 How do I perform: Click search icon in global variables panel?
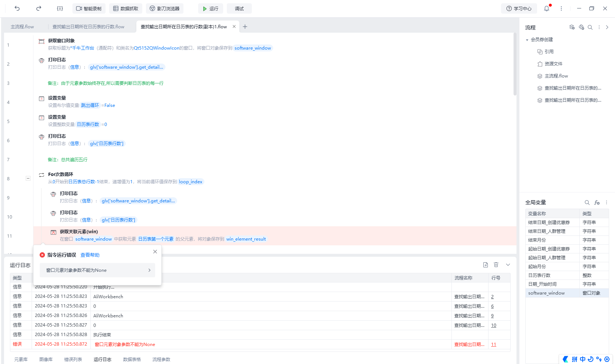point(587,202)
